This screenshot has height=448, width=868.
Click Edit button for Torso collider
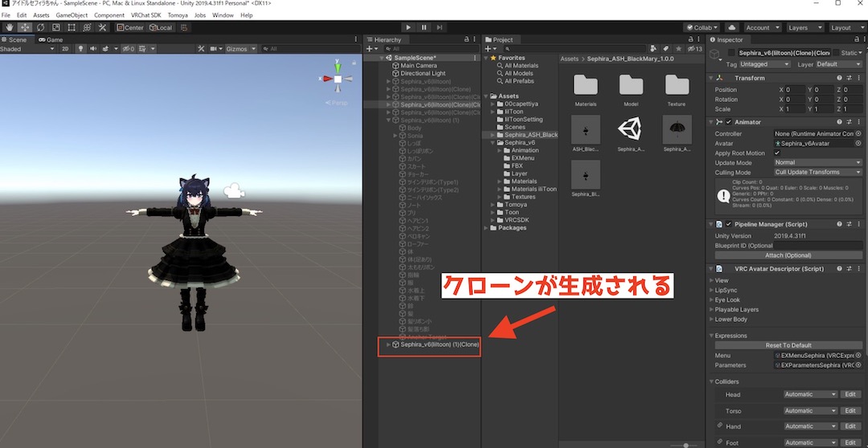tap(851, 411)
